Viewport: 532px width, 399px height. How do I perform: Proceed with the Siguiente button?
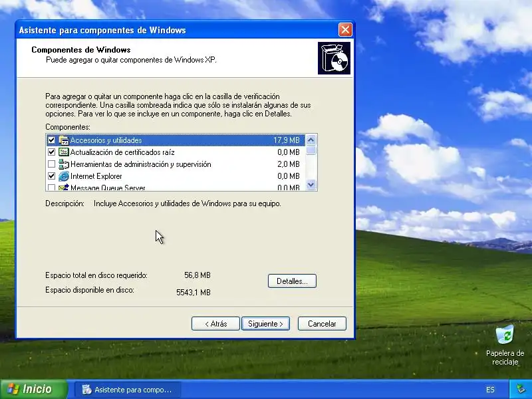click(x=265, y=324)
